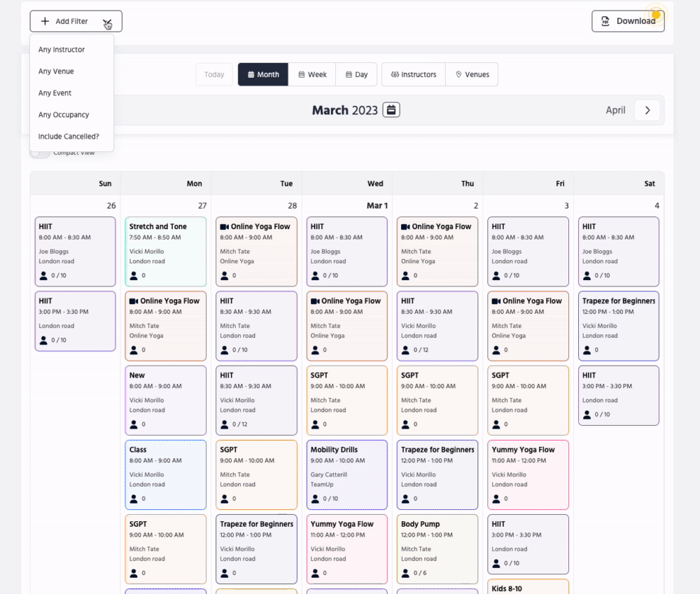Open the Mobility Drills class on Mar 1
700x594 pixels.
[x=346, y=474]
